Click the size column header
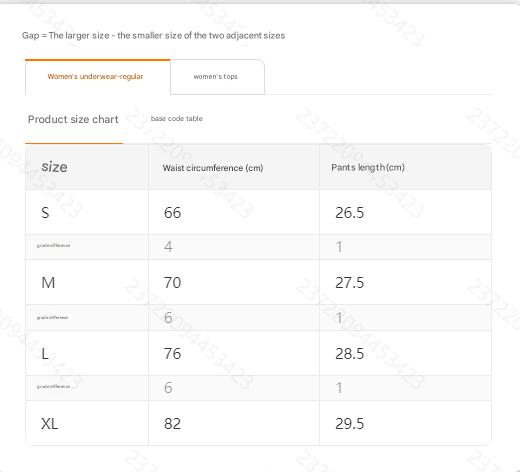This screenshot has width=520, height=472. click(54, 167)
